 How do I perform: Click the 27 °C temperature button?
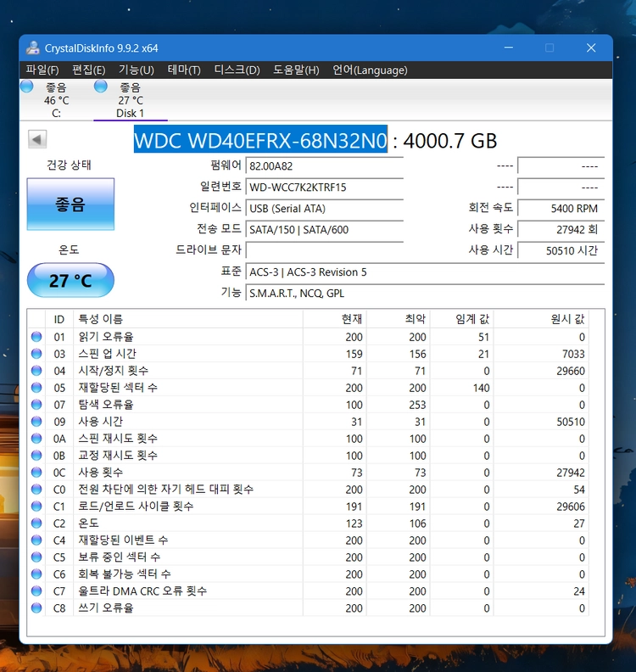pyautogui.click(x=70, y=280)
